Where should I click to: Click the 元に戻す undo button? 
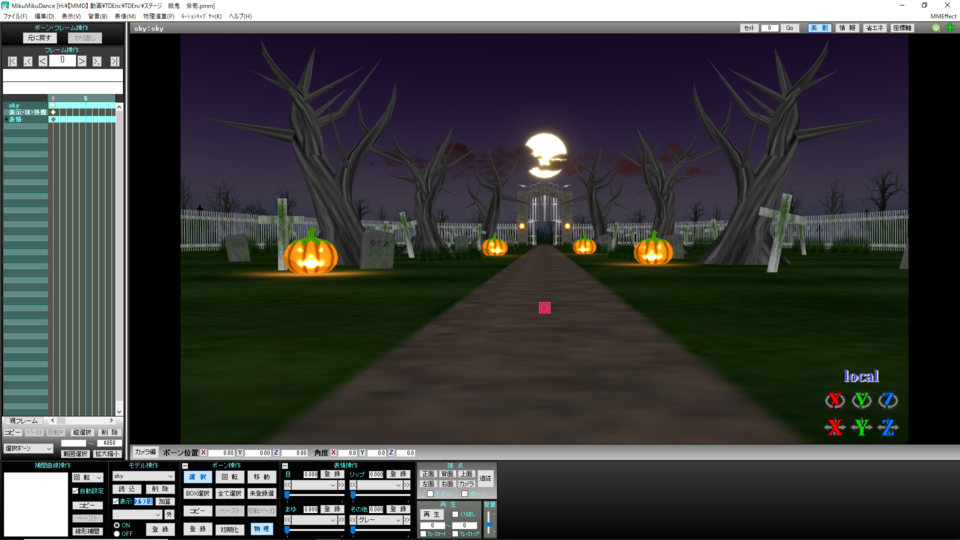pyautogui.click(x=40, y=38)
